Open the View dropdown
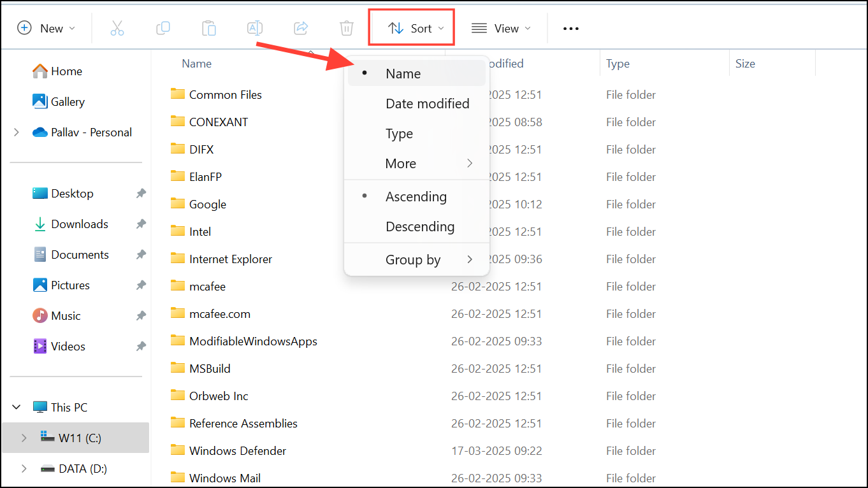 coord(502,27)
